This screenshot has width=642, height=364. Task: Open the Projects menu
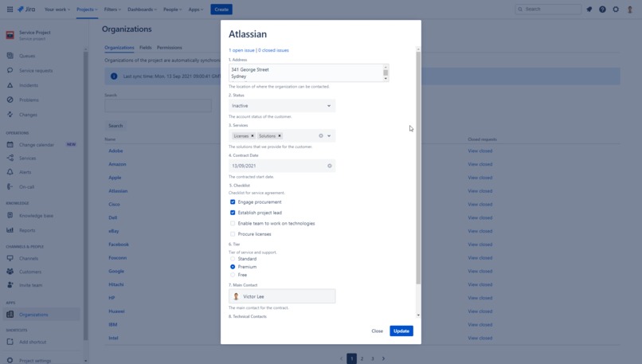[87, 9]
